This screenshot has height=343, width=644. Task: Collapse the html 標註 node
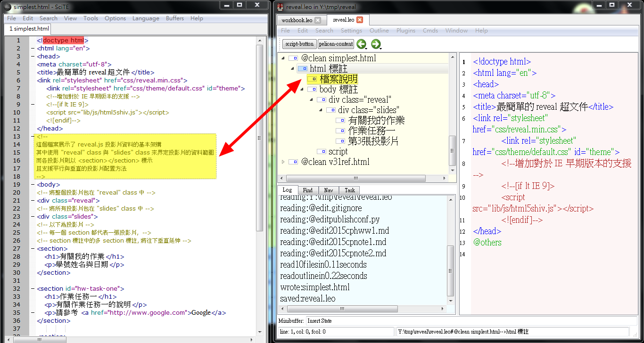coord(292,69)
